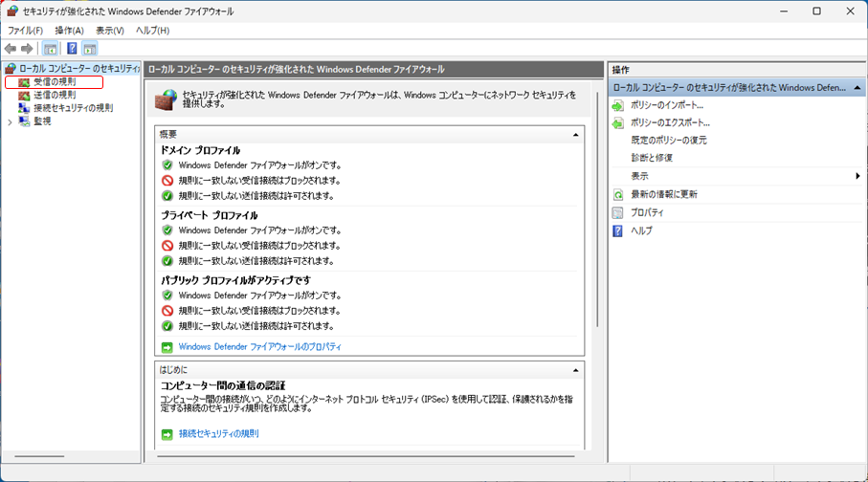Image resolution: width=868 pixels, height=482 pixels.
Task: Open the ファイル(F) menu
Action: coord(25,31)
